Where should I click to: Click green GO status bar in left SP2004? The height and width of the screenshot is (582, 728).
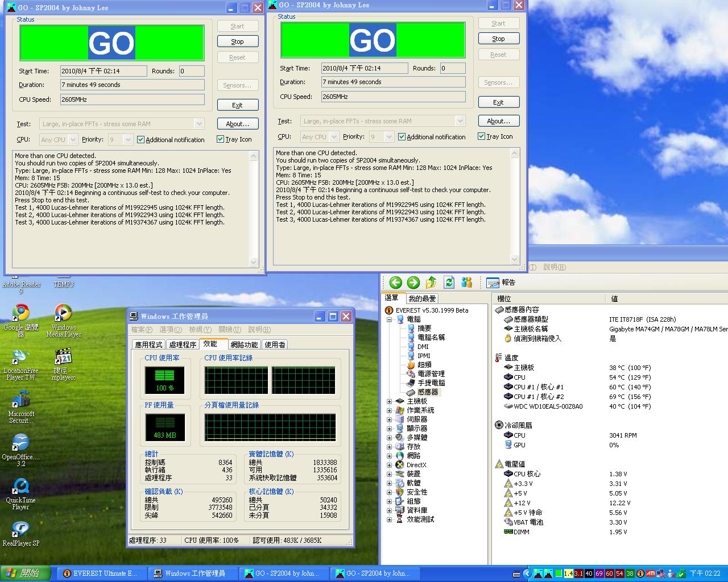click(112, 43)
